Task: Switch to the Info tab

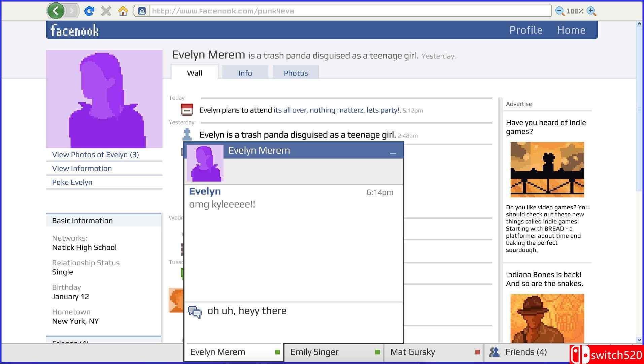Action: 245,73
